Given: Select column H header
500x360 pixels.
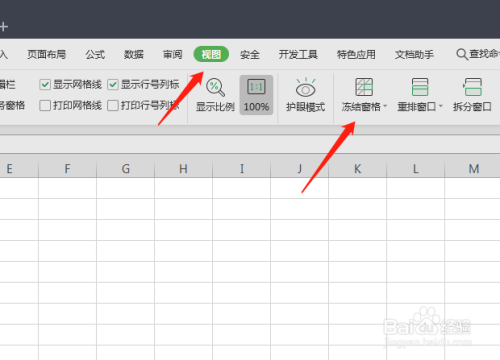Looking at the screenshot, I should click(x=183, y=169).
